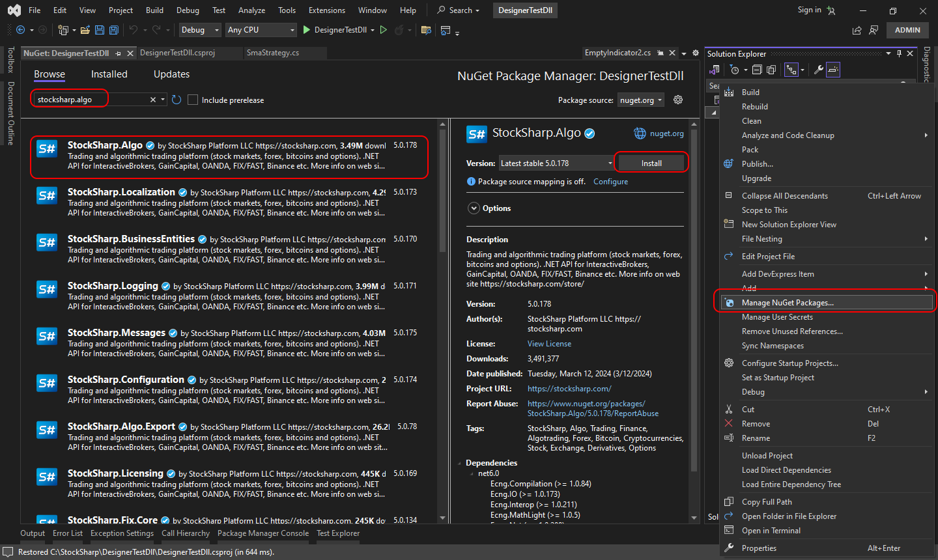Click the Show All Files icon
The width and height of the screenshot is (938, 560).
[x=771, y=70]
